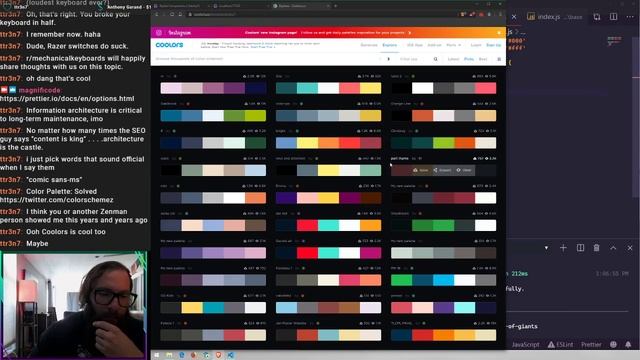640x360 pixels.
Task: Open changes icon in VS Code editor toolbar
Action: pyautogui.click(x=597, y=17)
